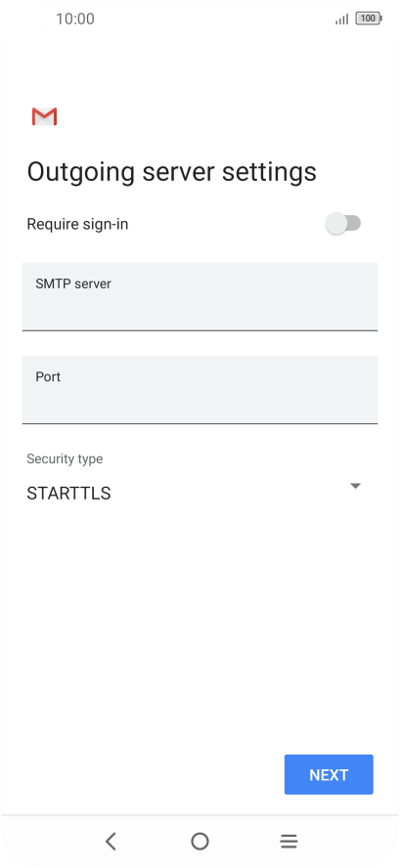Focus the Port input field

click(200, 390)
